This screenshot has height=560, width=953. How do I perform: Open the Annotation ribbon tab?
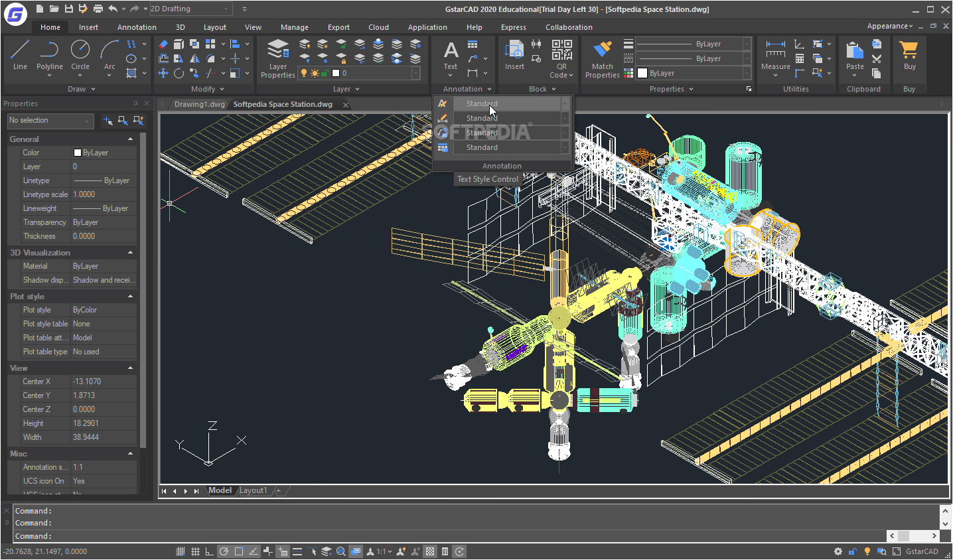[137, 27]
